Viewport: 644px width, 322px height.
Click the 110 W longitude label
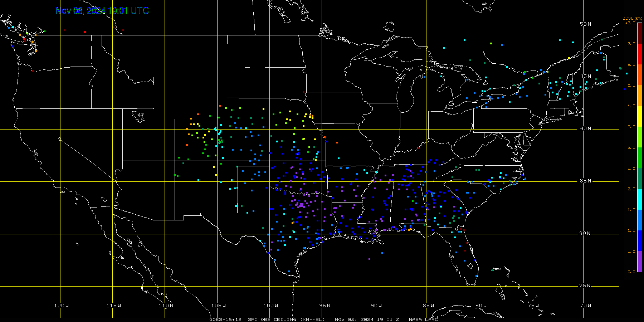[x=166, y=306]
